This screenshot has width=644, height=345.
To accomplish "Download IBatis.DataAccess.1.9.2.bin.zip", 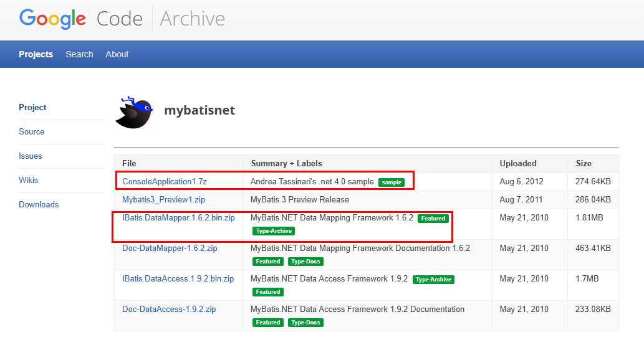I will click(x=178, y=278).
